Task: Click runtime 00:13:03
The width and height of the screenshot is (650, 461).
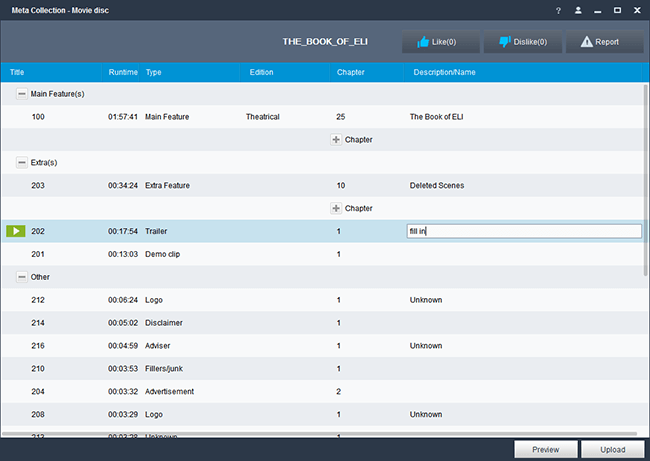Action: click(123, 254)
